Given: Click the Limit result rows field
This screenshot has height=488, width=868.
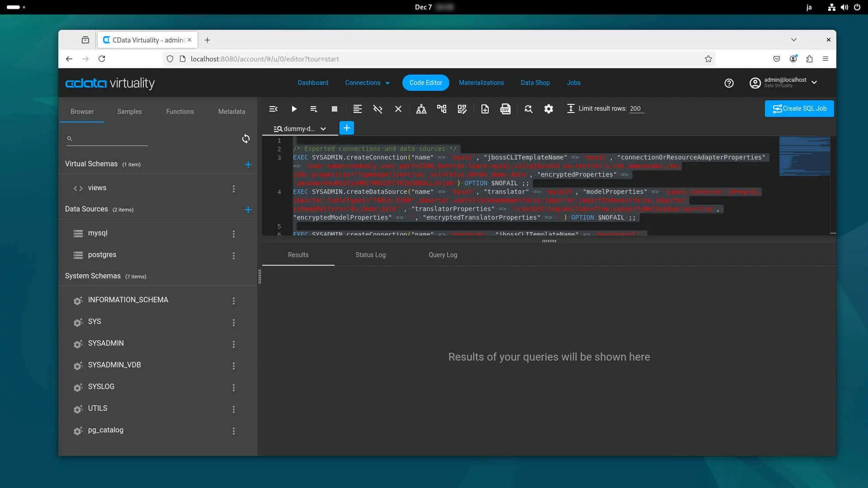Looking at the screenshot, I should click(x=635, y=109).
